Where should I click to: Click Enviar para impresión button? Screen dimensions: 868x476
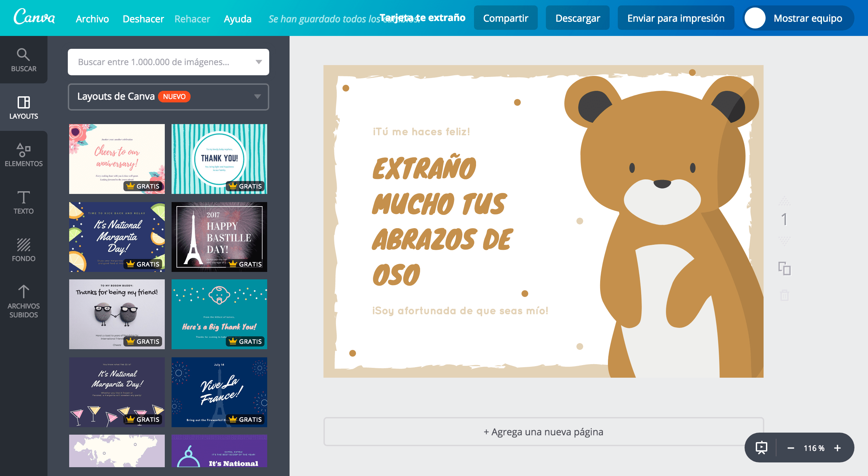676,18
